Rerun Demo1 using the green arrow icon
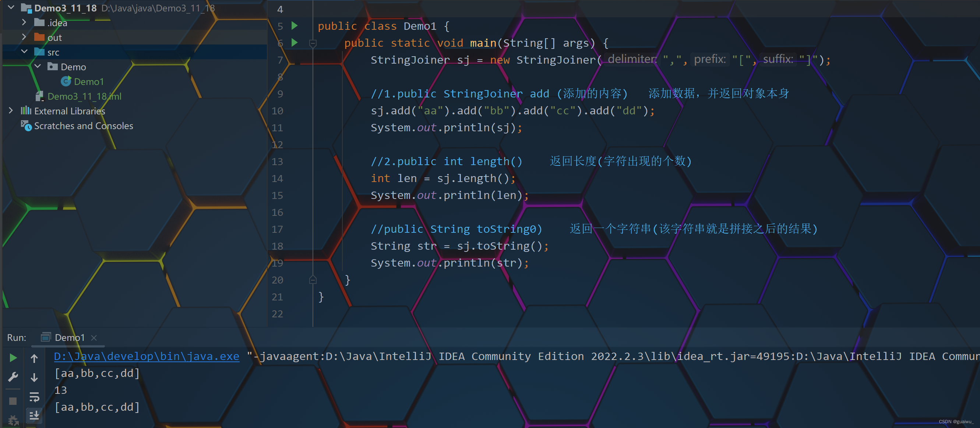The image size is (980, 428). (x=13, y=357)
